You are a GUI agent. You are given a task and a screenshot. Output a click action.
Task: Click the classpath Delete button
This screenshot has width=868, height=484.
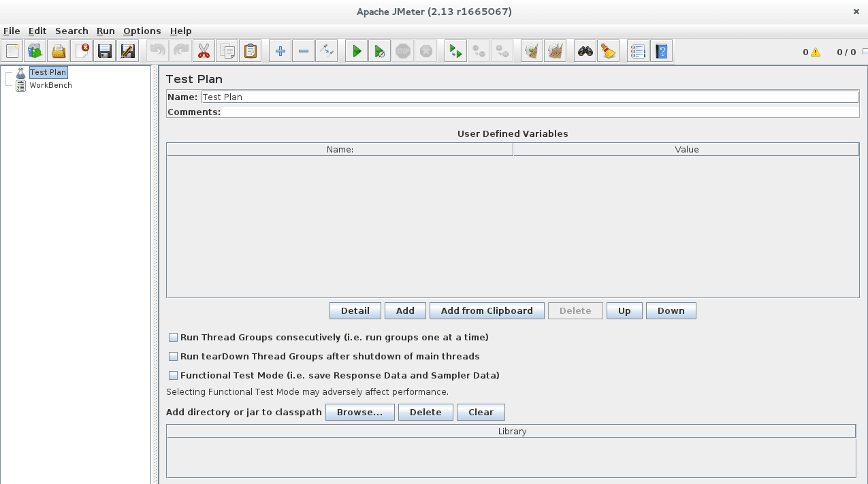click(x=425, y=412)
